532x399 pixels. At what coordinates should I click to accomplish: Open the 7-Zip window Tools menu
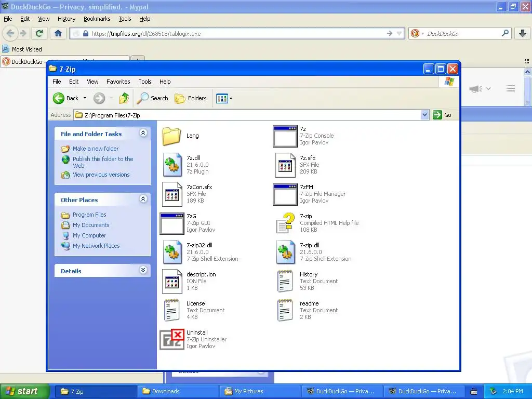(144, 82)
